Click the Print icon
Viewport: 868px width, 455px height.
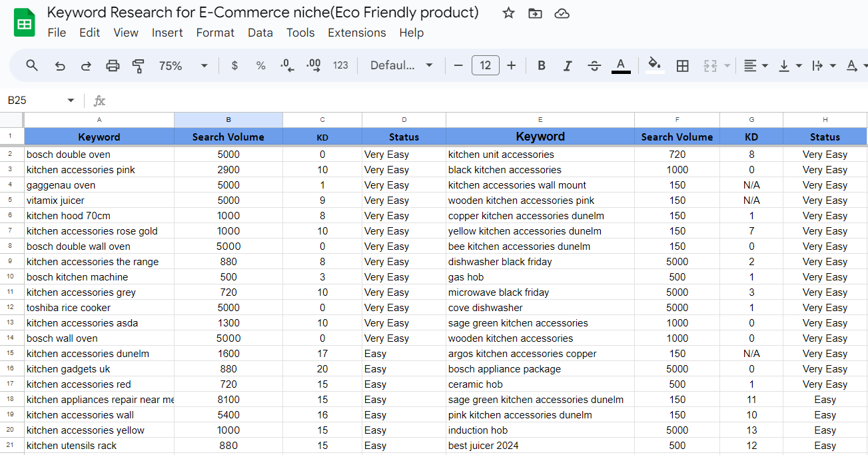(113, 65)
